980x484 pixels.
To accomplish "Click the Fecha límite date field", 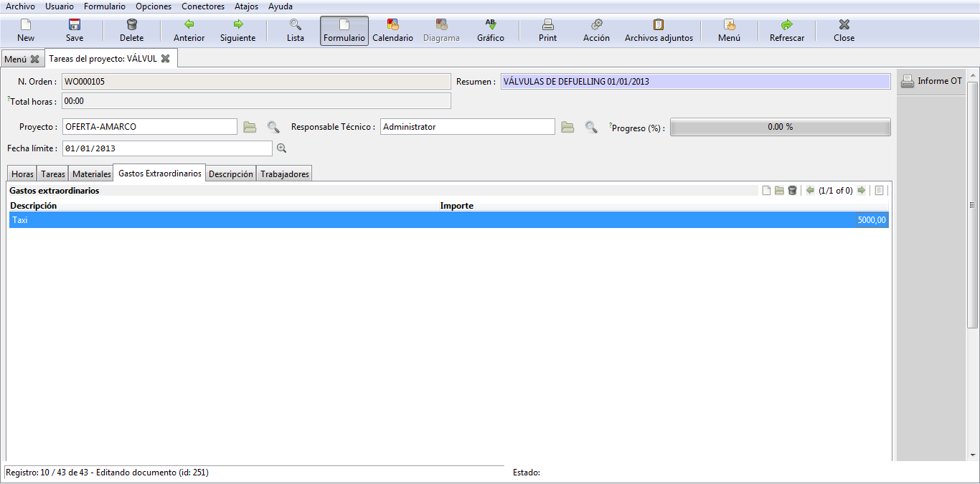I will (x=167, y=148).
